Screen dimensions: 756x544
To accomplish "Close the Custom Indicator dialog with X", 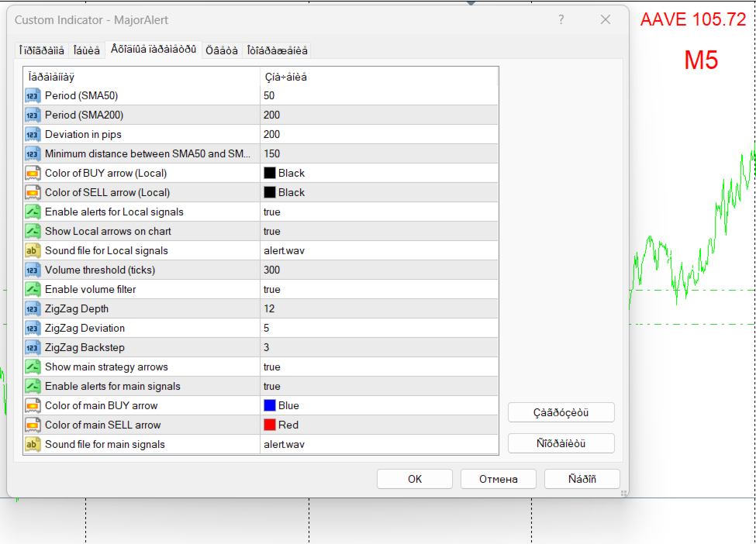I will click(606, 19).
